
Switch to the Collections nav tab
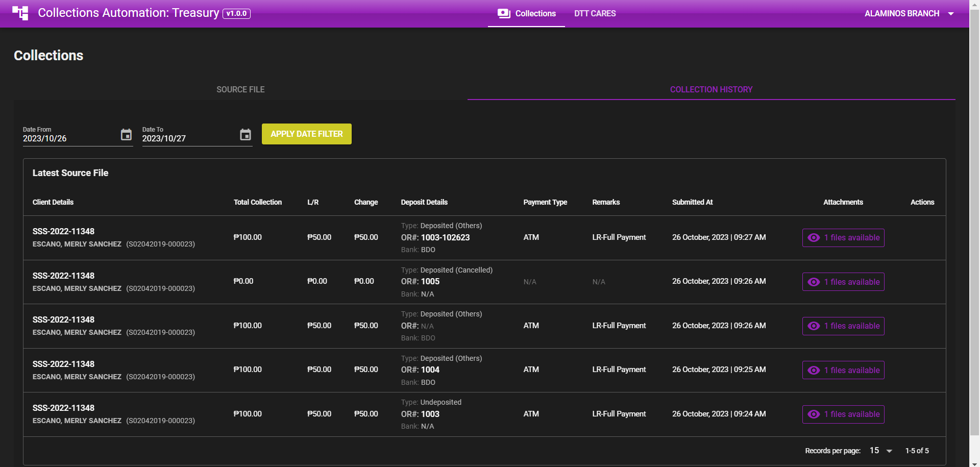coord(526,14)
